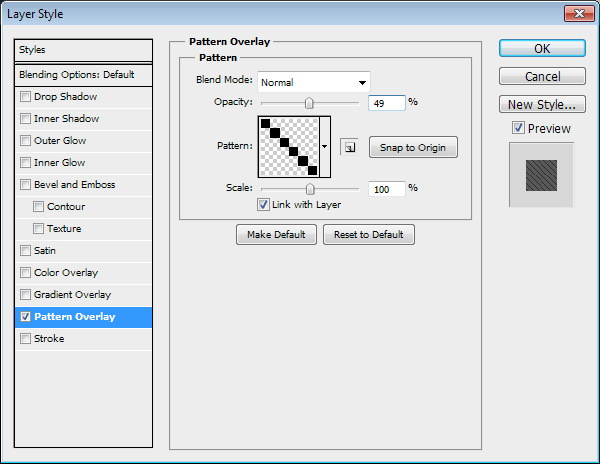Open the Blend Mode dropdown
This screenshot has height=464, width=600.
(314, 82)
